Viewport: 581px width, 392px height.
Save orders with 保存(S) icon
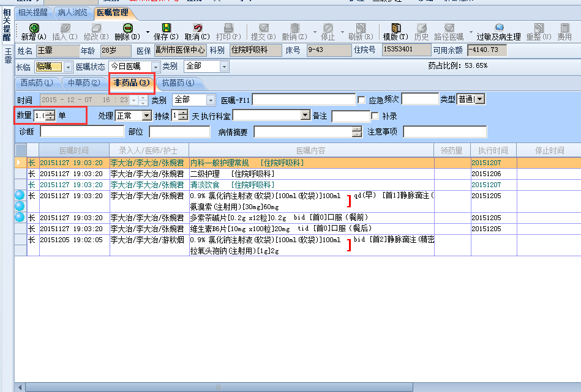(x=167, y=28)
